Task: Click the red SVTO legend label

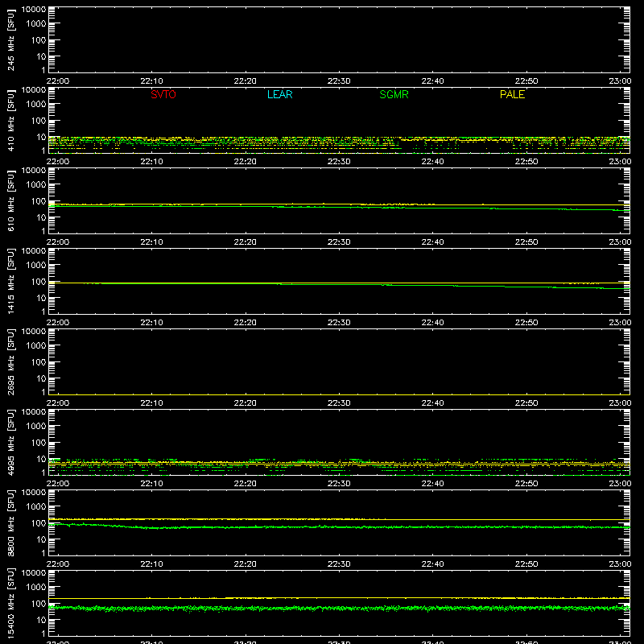Action: (163, 94)
